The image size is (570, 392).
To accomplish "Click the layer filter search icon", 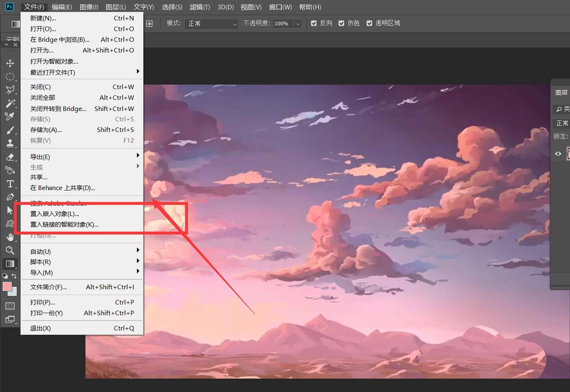I will click(559, 109).
